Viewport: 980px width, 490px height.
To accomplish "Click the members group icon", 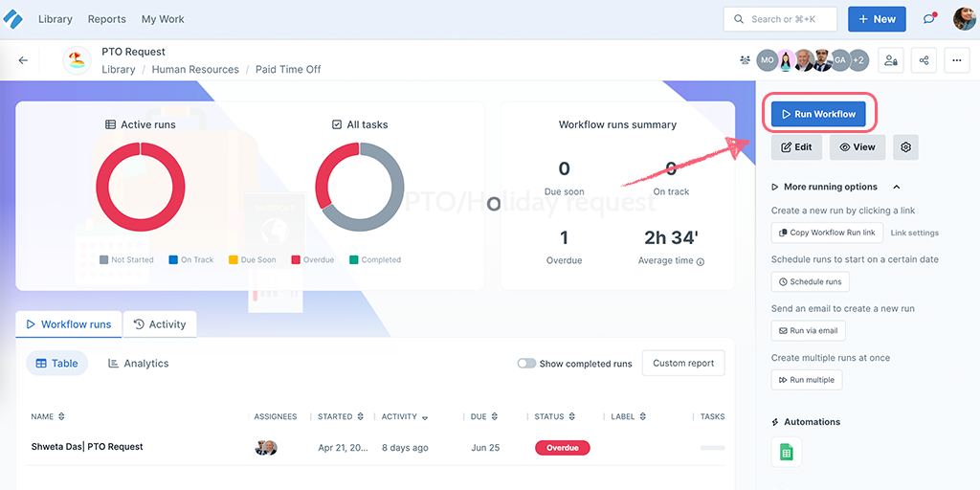I will tap(745, 60).
